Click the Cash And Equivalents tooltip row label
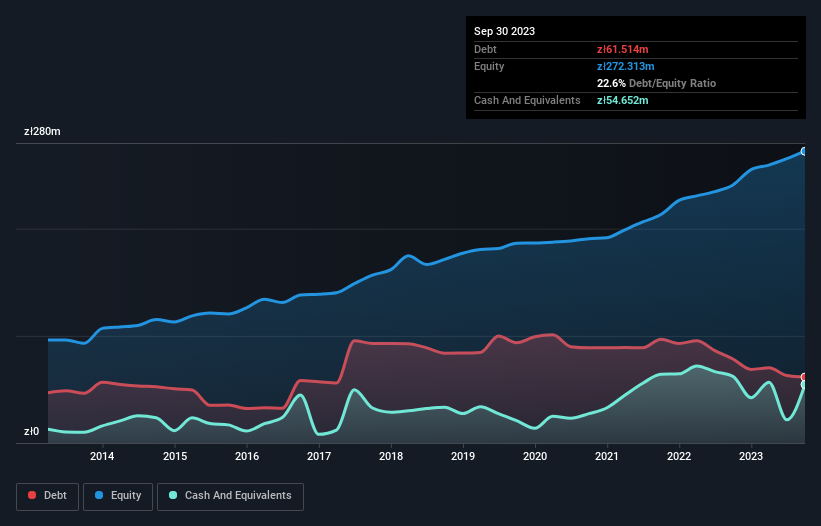Viewport: 821px width, 526px height. (x=527, y=100)
